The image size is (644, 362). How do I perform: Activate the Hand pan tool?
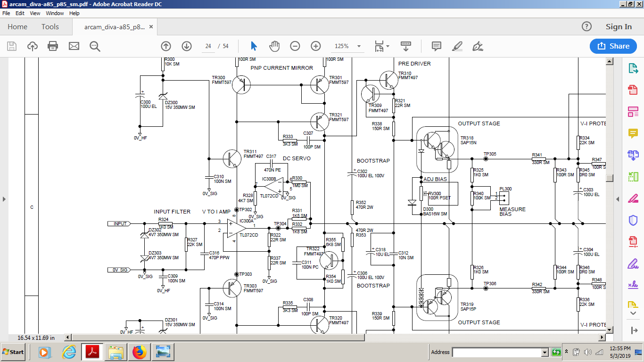[x=274, y=46]
